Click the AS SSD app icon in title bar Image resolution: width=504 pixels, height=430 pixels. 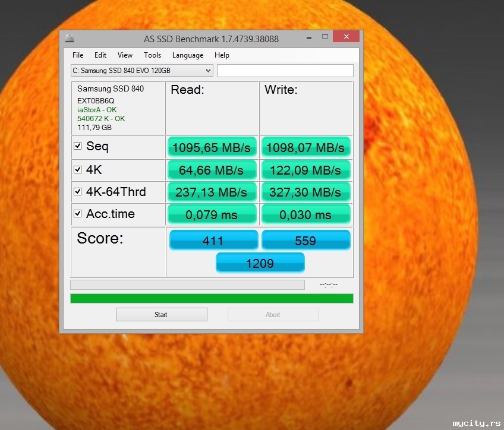click(x=70, y=39)
